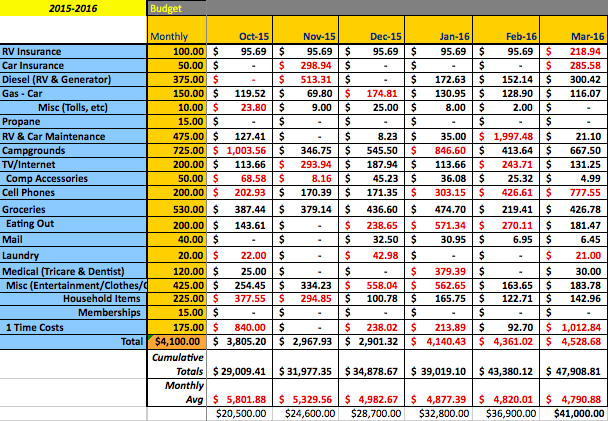The image size is (608, 421).
Task: Select Campgrounds Oct-15 value 1,003.56
Action: pyautogui.click(x=240, y=150)
